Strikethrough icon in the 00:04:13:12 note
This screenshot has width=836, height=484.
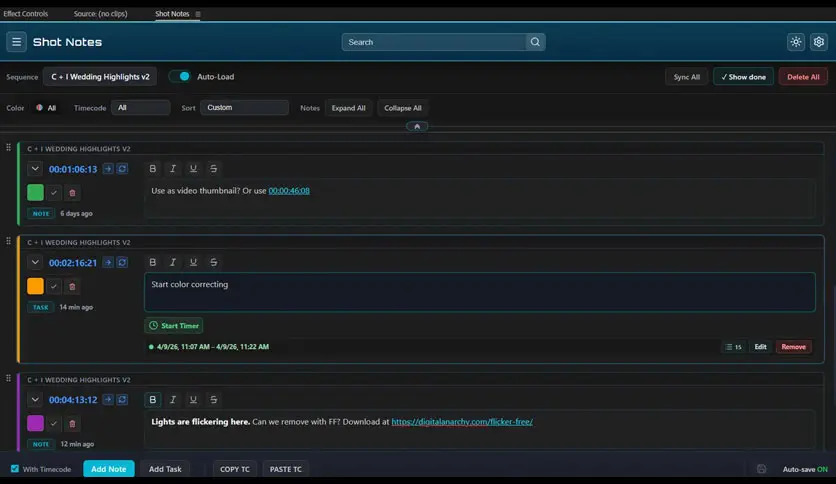[x=213, y=399]
